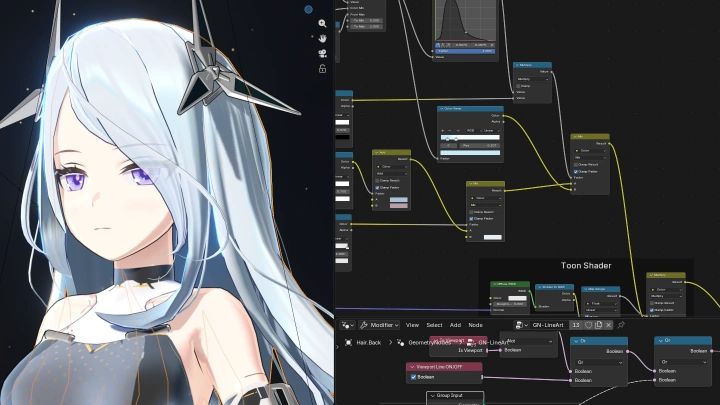Click Diffuse BSDF color swatch
Screen dimensions: 720x405
pyautogui.click(x=517, y=298)
